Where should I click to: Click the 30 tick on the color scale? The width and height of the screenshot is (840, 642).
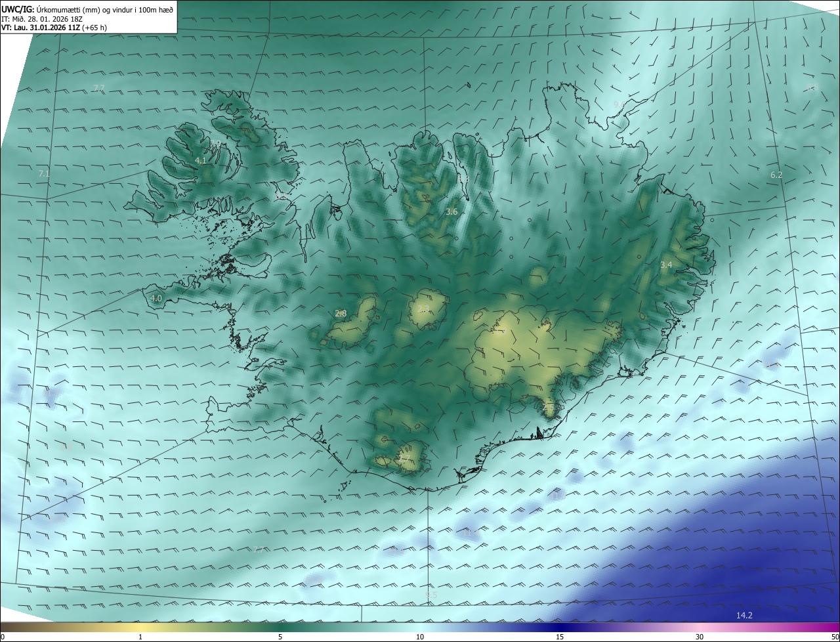700,637
